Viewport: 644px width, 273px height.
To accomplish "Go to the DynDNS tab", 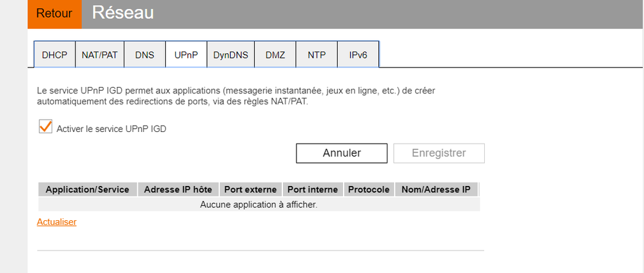I will point(230,55).
